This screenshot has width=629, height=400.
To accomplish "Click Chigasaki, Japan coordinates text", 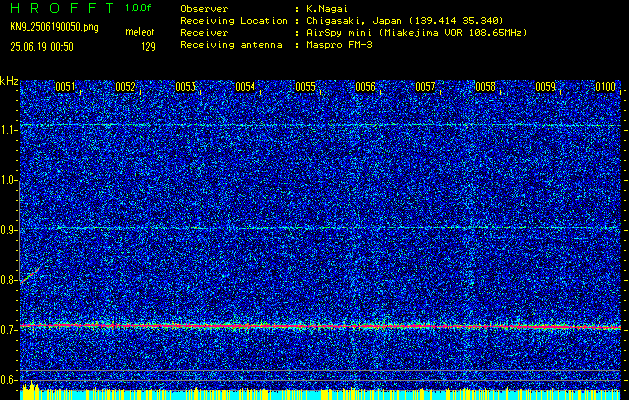I will coord(404,21).
